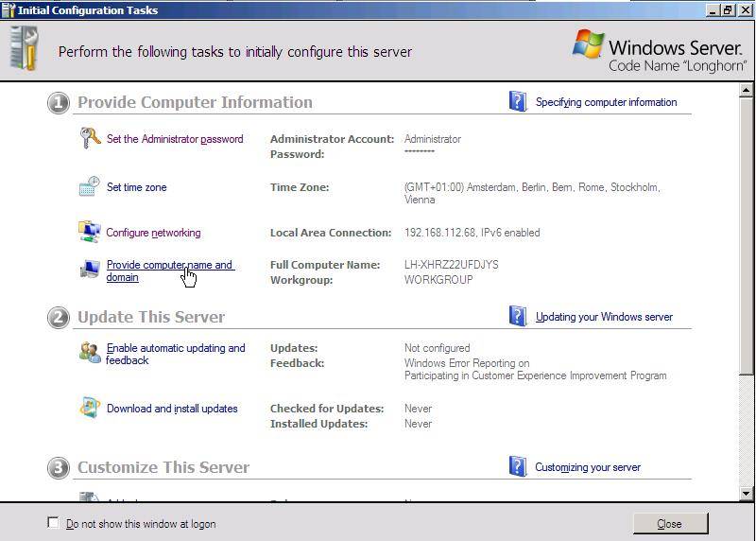
Task: Click the people icon for automatic updating and feedback
Action: 90,352
